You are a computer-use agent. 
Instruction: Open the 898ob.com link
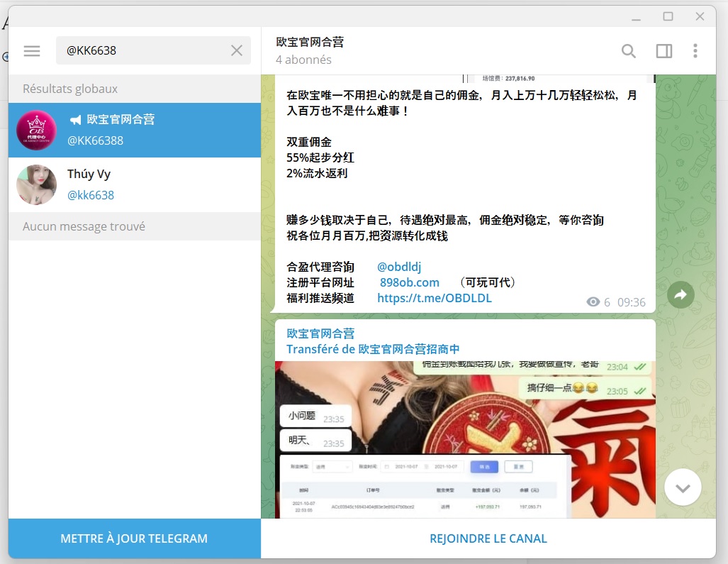(x=410, y=282)
